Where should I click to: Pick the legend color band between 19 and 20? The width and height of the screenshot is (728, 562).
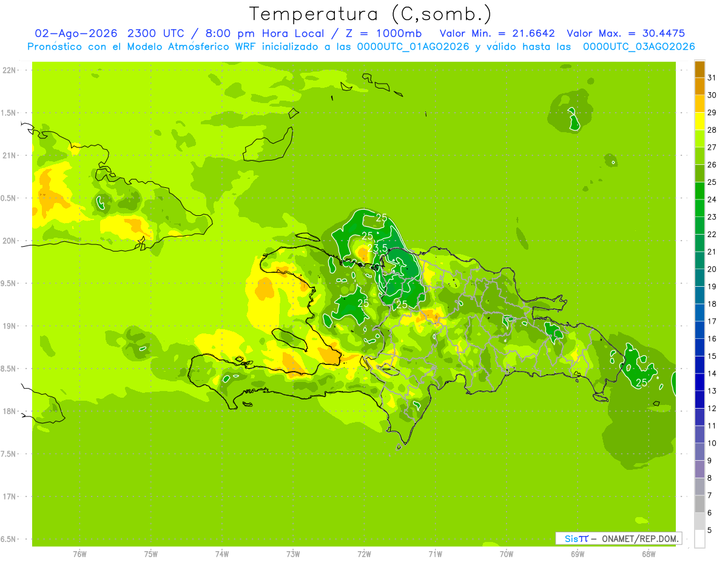(699, 278)
